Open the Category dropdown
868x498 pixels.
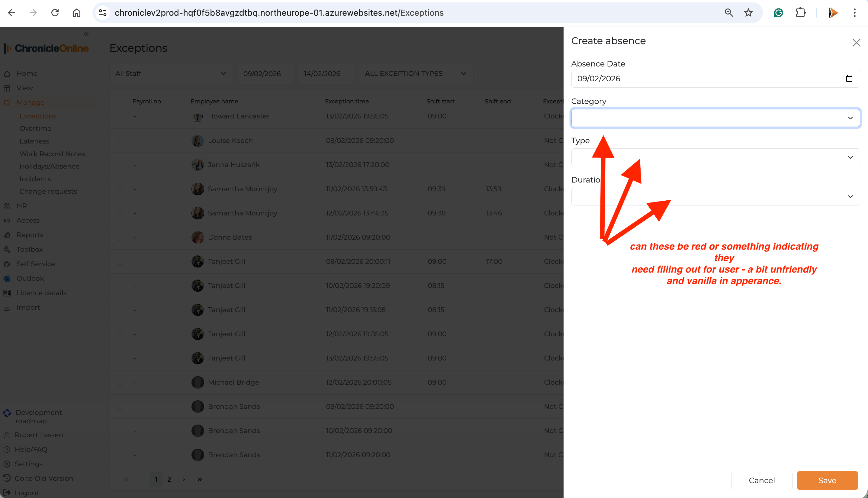tap(715, 118)
